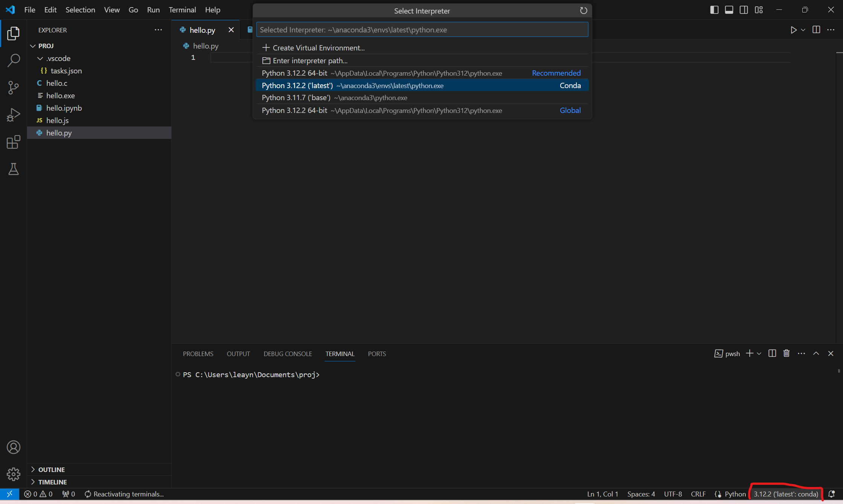843x504 pixels.
Task: Toggle primary side bar visibility
Action: 714,10
